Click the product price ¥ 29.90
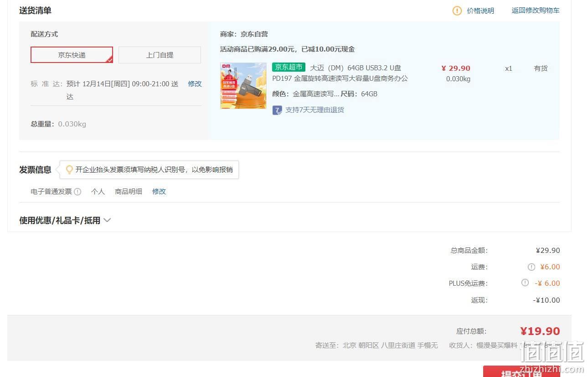The image size is (588, 377). point(456,68)
